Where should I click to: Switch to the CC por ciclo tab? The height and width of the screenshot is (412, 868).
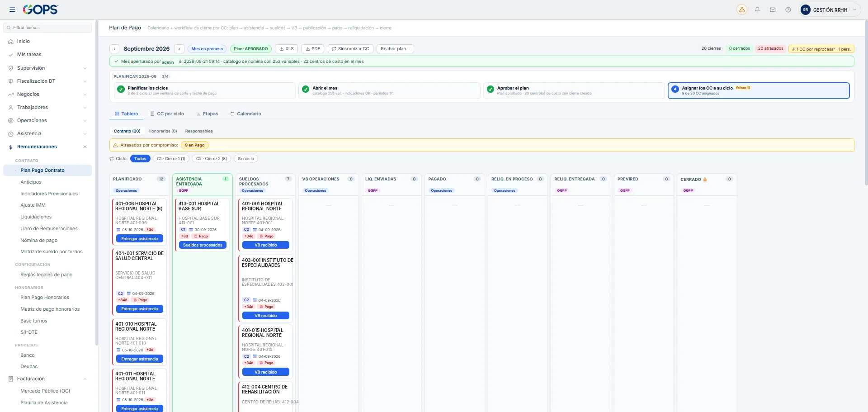coord(167,114)
